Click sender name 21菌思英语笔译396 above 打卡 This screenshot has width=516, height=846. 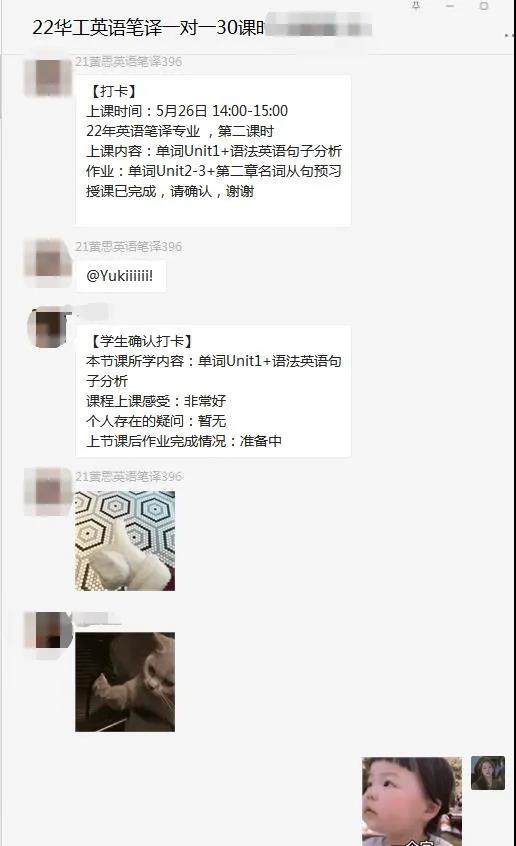[x=128, y=62]
